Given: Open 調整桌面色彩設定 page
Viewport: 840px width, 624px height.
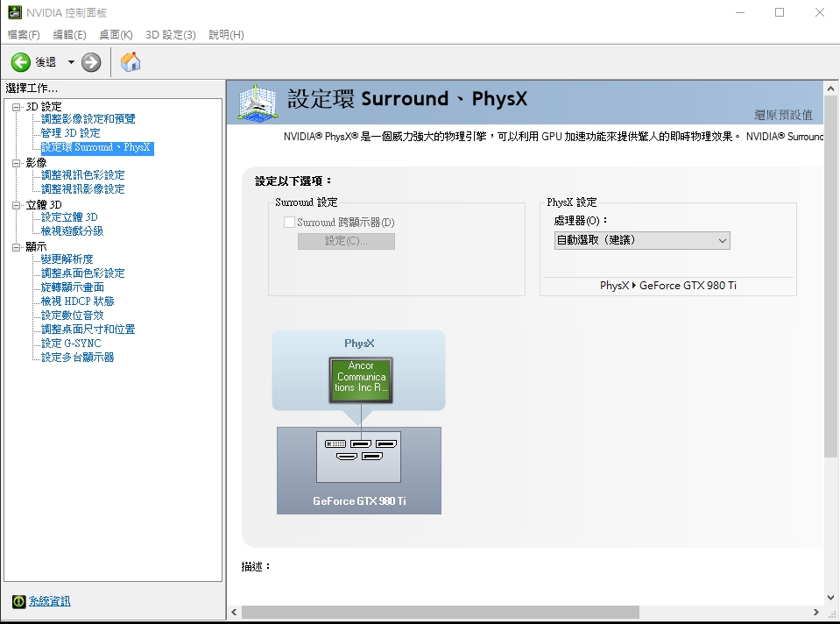Looking at the screenshot, I should (x=82, y=273).
